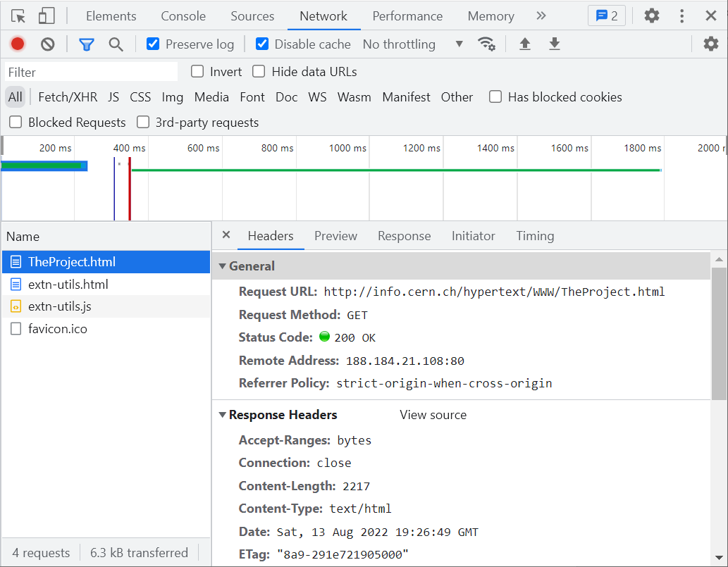The height and width of the screenshot is (567, 728).
Task: Click View source for response headers
Action: [x=433, y=415]
